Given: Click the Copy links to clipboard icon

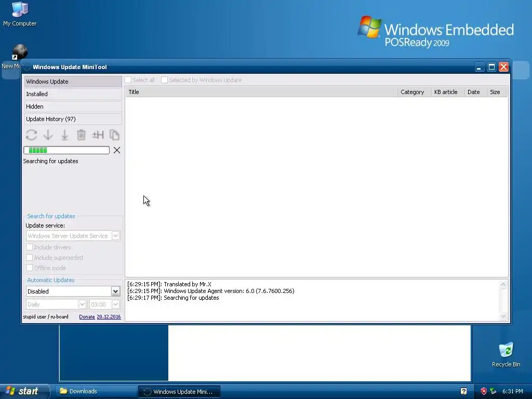Looking at the screenshot, I should (x=114, y=135).
